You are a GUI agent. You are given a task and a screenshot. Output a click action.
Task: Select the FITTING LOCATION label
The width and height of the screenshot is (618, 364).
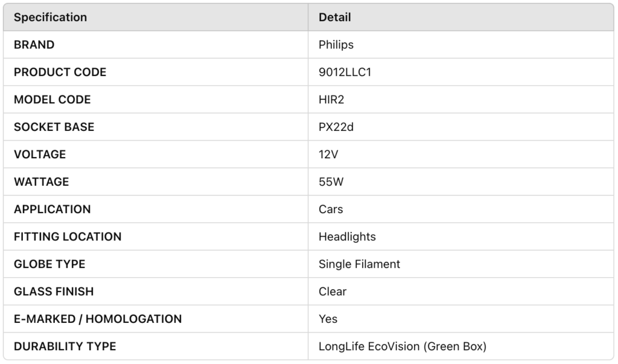[68, 237]
